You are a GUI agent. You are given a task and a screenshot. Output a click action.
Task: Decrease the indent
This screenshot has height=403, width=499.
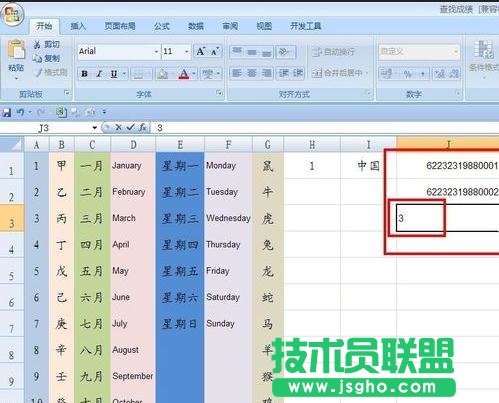click(283, 73)
